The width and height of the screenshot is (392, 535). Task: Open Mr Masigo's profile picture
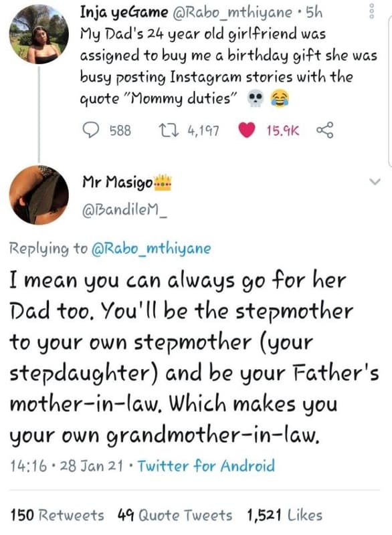(x=38, y=195)
